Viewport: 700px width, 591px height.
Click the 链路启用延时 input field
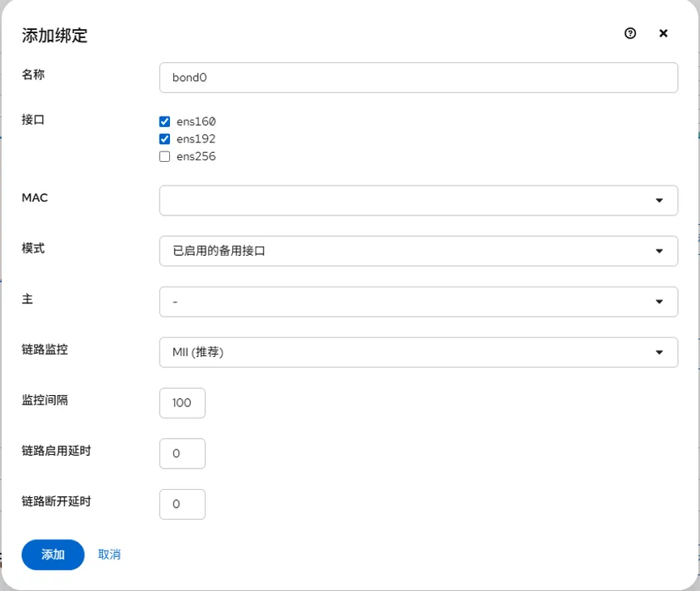(x=182, y=453)
